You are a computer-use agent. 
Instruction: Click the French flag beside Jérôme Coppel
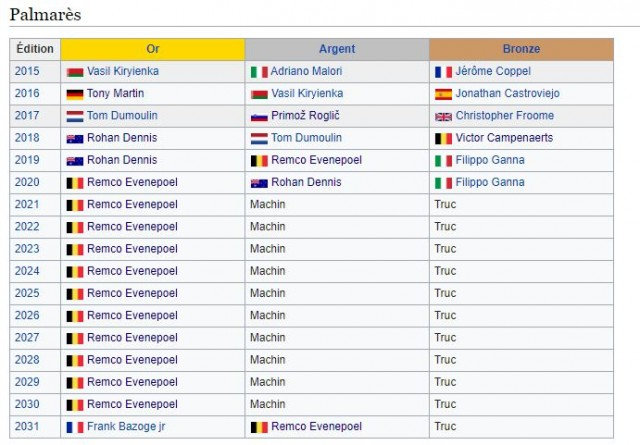coord(443,72)
